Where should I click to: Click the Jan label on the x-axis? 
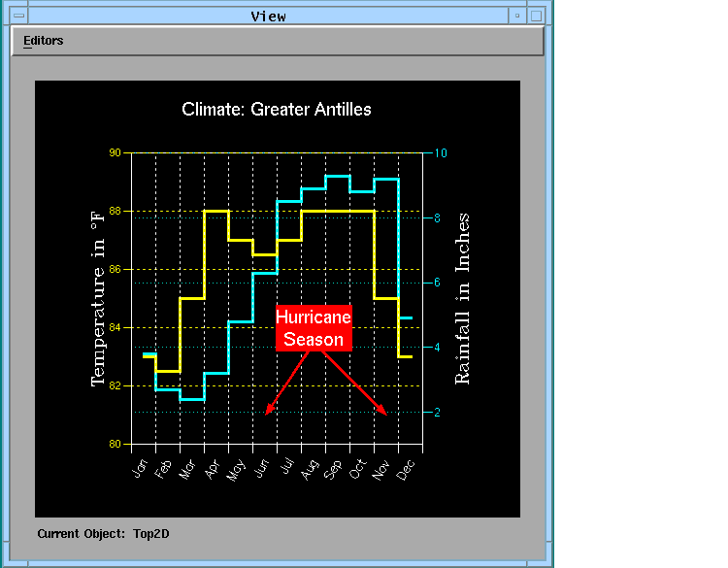140,471
